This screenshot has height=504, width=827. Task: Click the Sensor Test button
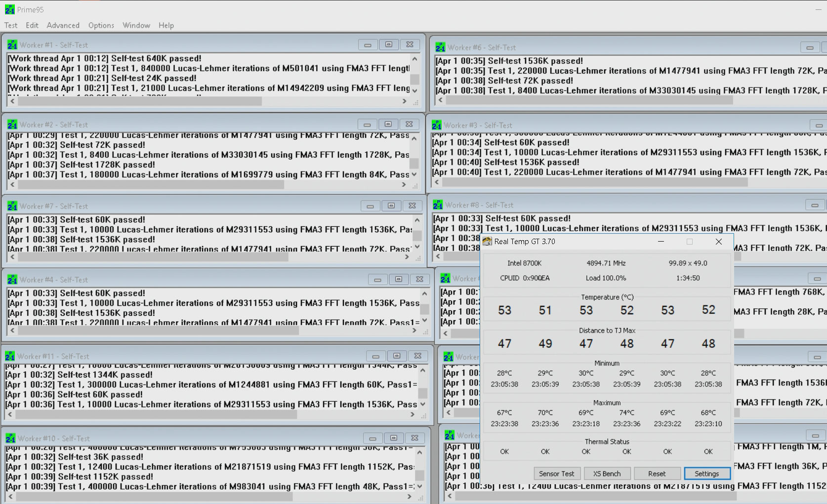coord(557,473)
